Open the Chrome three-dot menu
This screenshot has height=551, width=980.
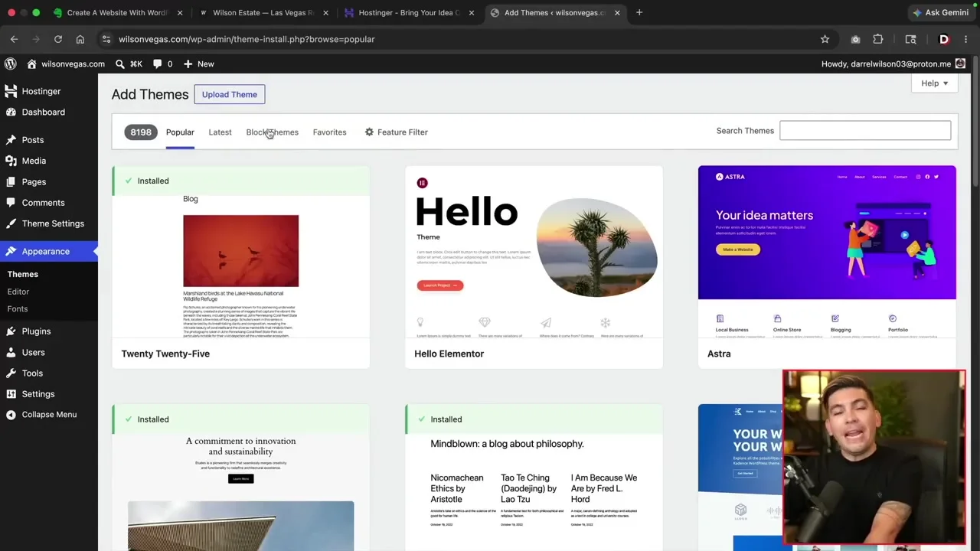pos(965,39)
